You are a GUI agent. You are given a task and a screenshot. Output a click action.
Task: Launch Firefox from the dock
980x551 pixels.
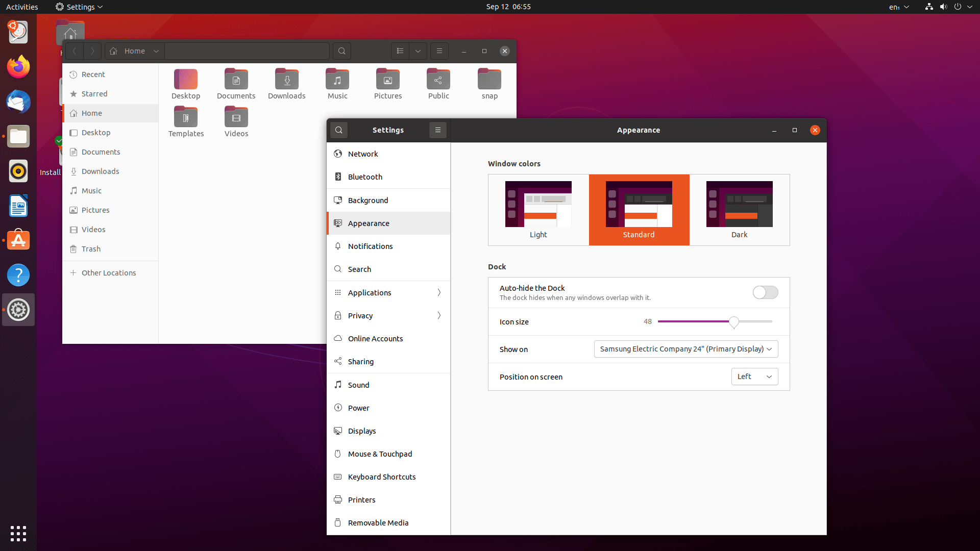tap(18, 67)
